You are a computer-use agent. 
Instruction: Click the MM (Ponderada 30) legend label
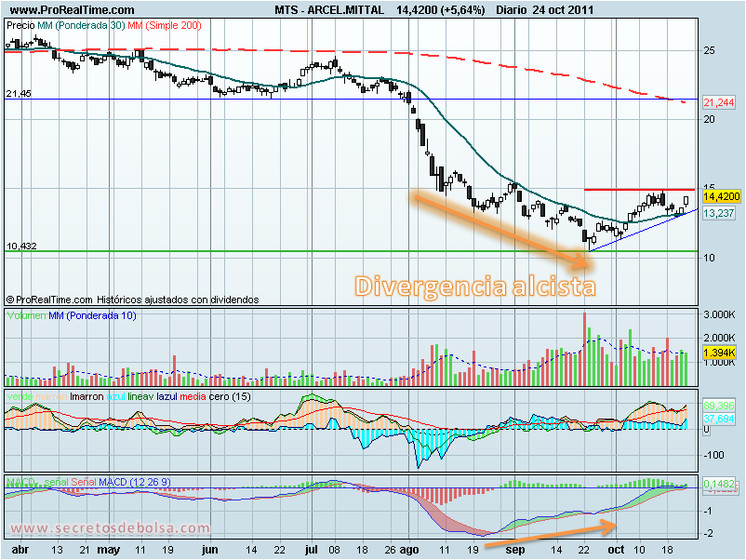point(81,25)
